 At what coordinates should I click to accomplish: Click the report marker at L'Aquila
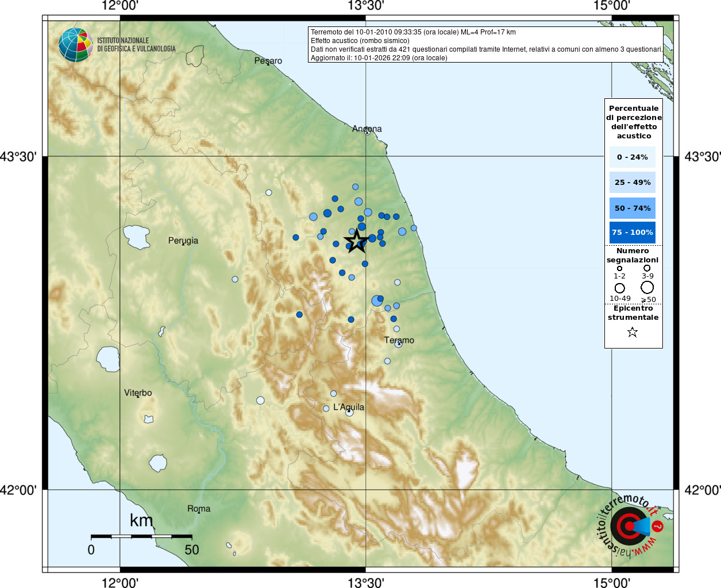349,412
